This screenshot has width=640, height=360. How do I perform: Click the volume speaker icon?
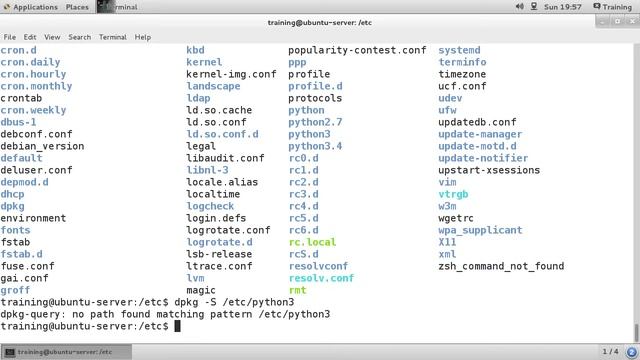click(x=519, y=7)
